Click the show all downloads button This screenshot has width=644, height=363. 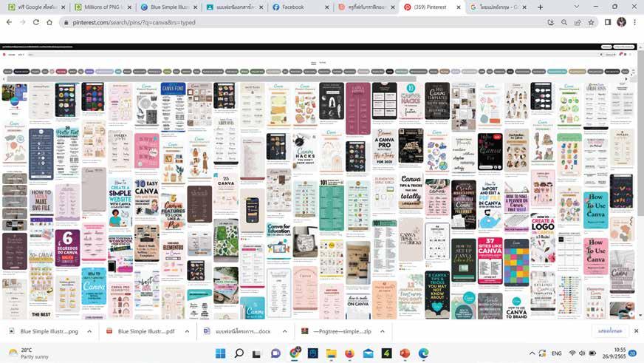610,331
